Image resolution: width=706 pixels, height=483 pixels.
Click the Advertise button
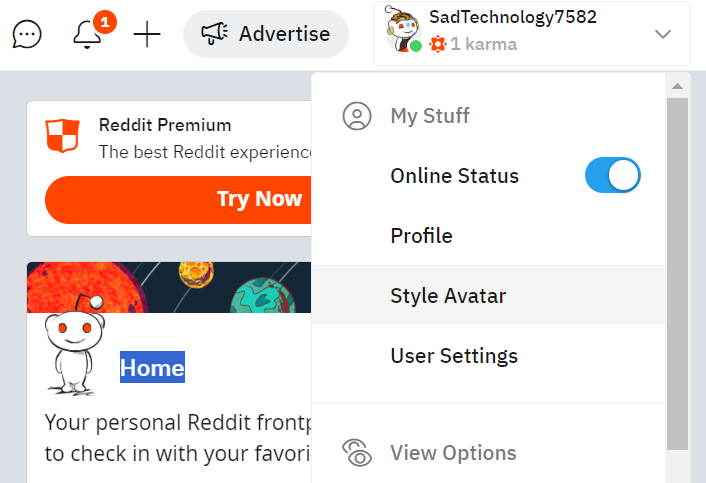tap(266, 34)
